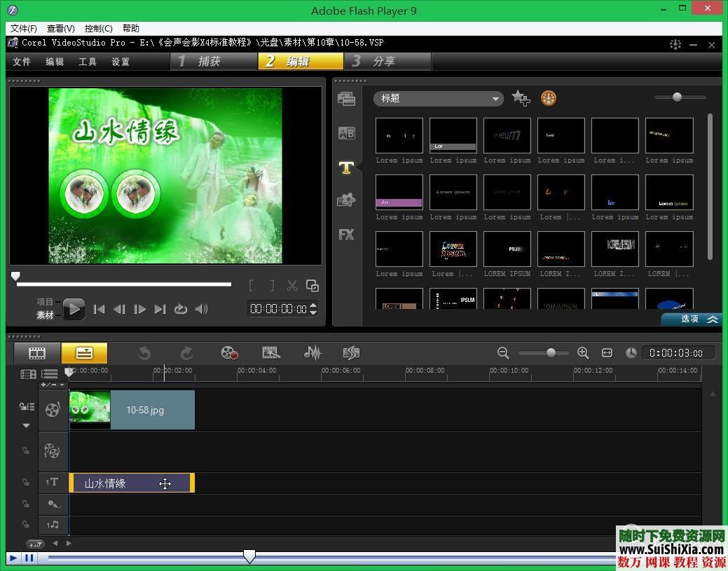
Task: Click the Sound Mixer waveform icon
Action: (312, 353)
